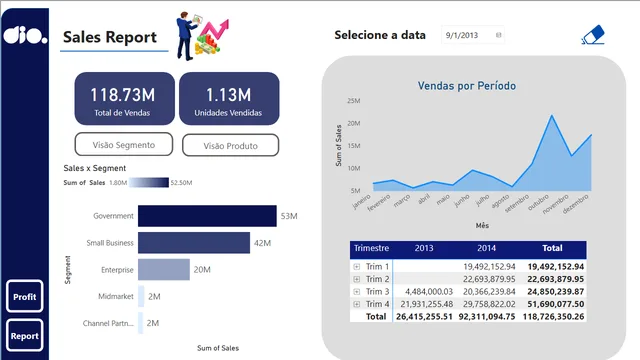The image size is (640, 360).
Task: Expand the Trim 1 row
Action: pos(357,267)
